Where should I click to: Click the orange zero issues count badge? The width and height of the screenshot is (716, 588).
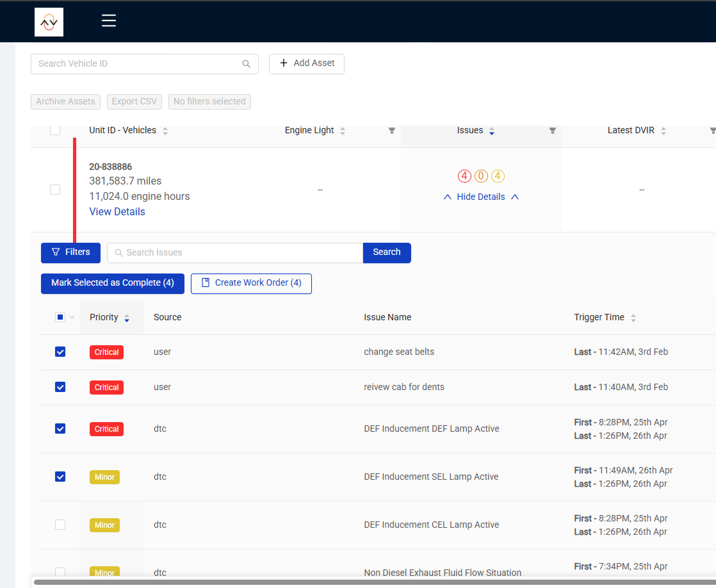click(x=481, y=176)
